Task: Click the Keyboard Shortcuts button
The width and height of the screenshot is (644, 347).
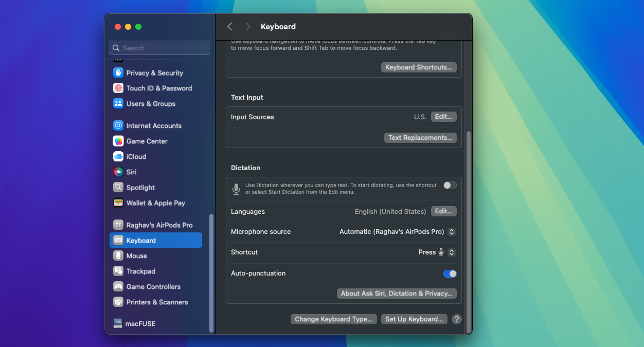Action: 418,67
